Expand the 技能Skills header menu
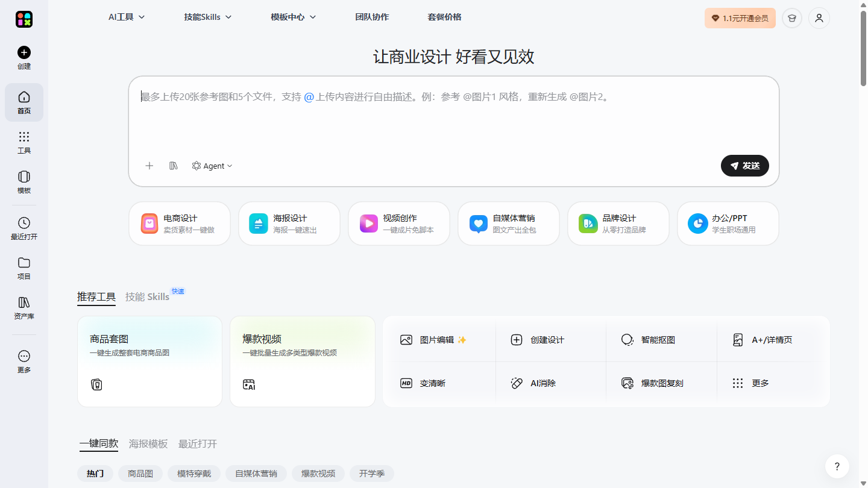 [208, 17]
